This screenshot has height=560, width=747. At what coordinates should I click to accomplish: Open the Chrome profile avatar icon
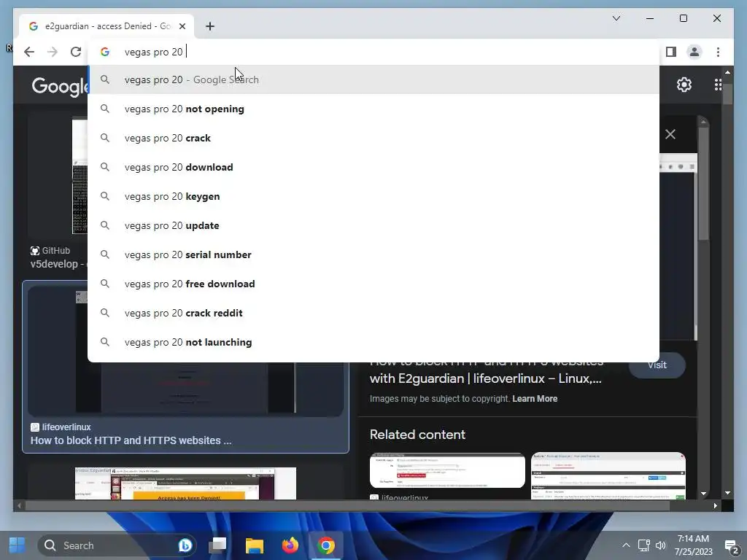694,52
